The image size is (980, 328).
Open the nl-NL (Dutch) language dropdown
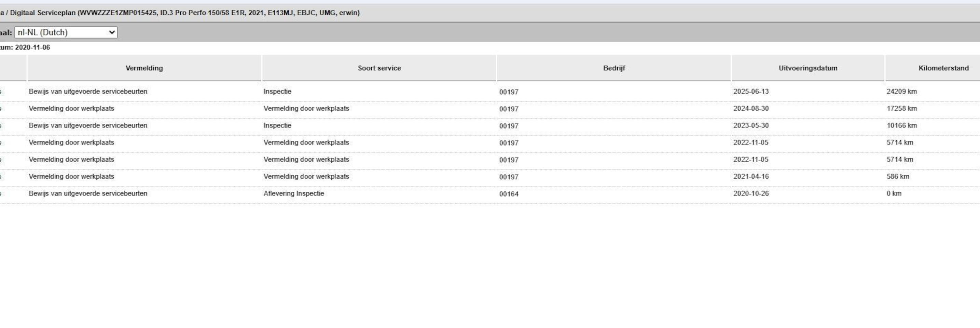coord(66,32)
